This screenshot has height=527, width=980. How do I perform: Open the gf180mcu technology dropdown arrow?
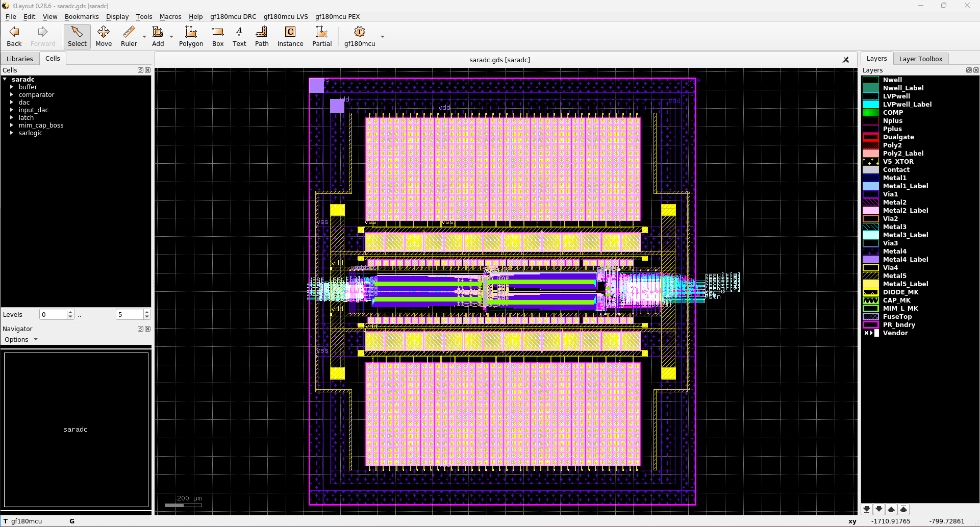coord(383,37)
